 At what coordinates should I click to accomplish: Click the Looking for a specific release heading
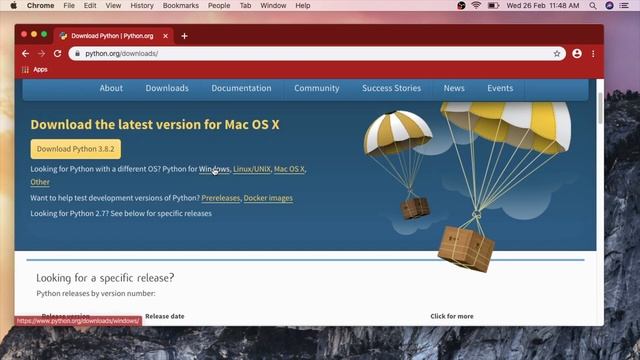(105, 278)
